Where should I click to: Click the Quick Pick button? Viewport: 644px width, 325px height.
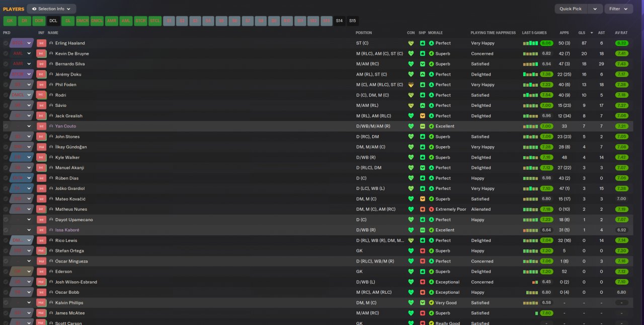pyautogui.click(x=571, y=9)
